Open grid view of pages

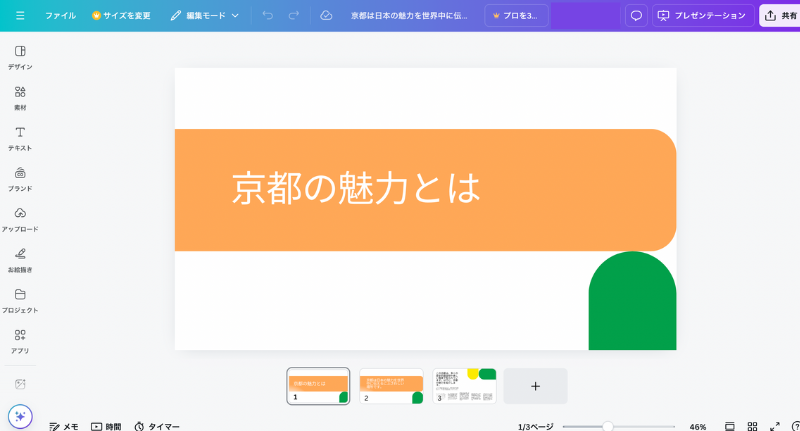752,426
